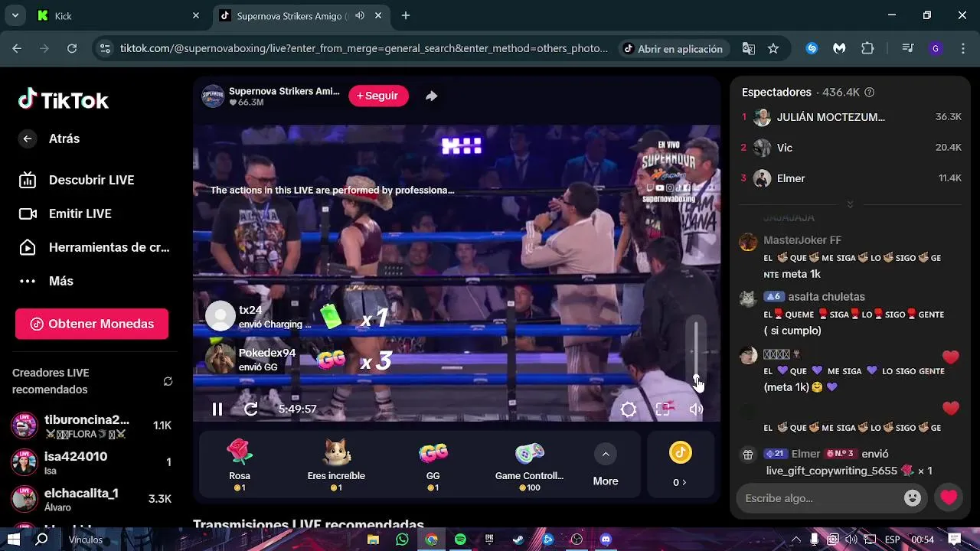Open Steam from the taskbar
The width and height of the screenshot is (980, 551).
click(518, 540)
